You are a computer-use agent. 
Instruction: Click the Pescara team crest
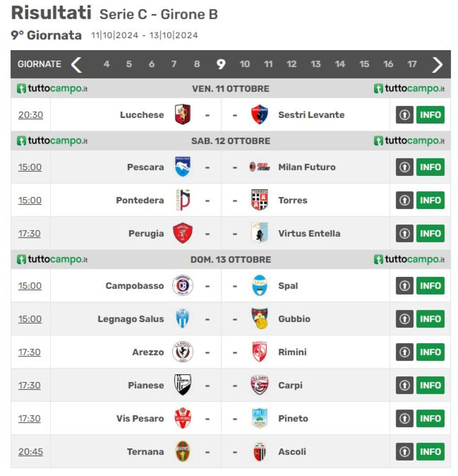[182, 167]
